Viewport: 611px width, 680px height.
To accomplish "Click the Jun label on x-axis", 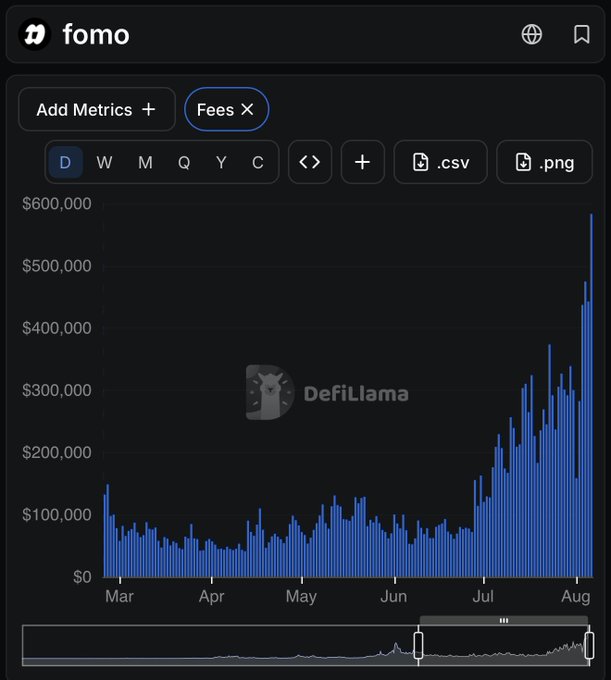I will (394, 597).
